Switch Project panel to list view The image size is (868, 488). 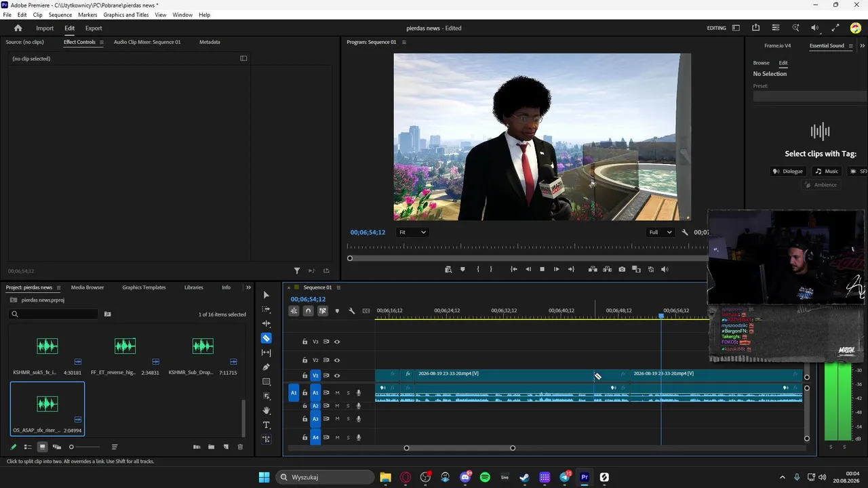28,447
